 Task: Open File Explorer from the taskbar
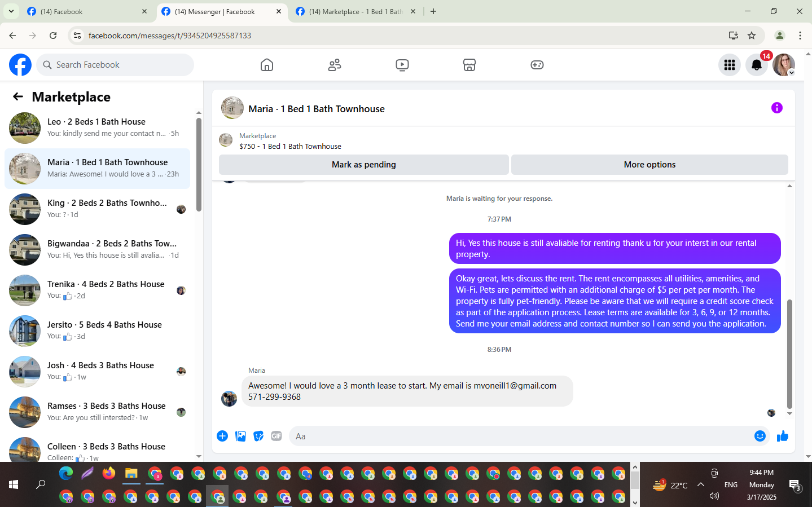(131, 474)
